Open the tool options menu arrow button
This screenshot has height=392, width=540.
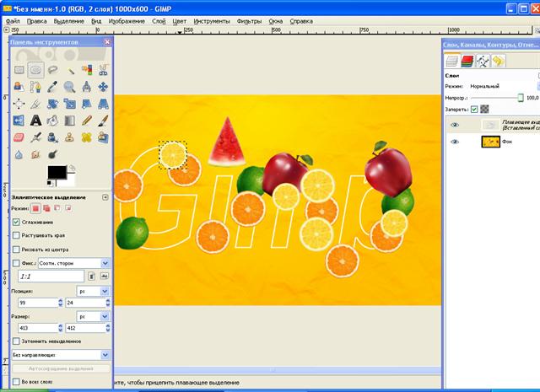[x=105, y=197]
